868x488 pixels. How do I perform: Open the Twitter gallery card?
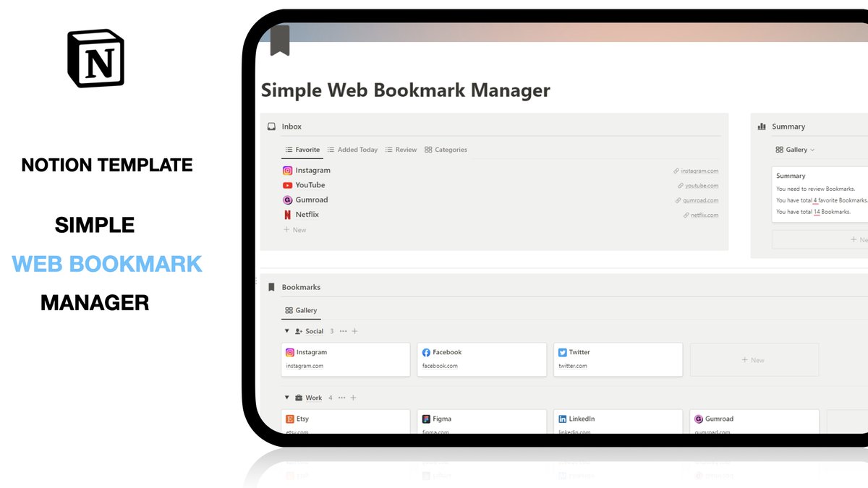[x=618, y=359]
